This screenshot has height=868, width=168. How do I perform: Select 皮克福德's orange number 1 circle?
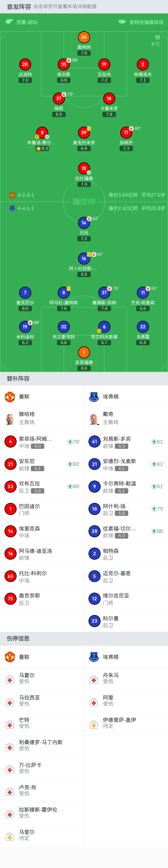tap(84, 352)
